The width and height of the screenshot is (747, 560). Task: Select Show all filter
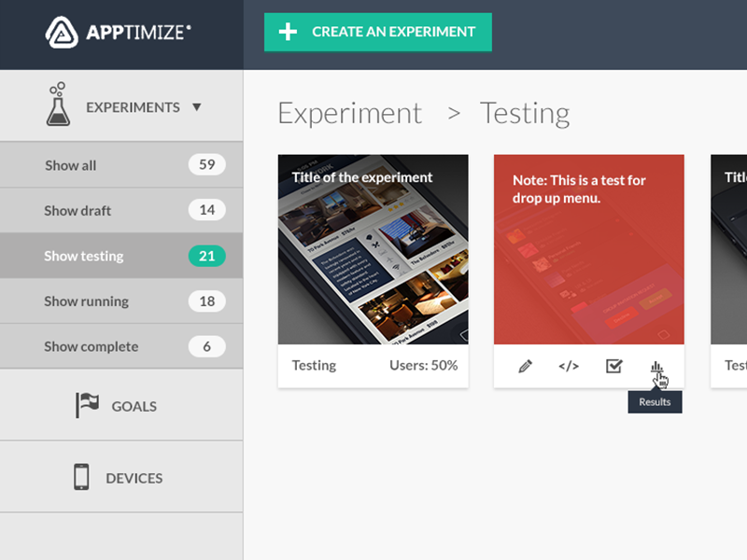[x=121, y=165]
